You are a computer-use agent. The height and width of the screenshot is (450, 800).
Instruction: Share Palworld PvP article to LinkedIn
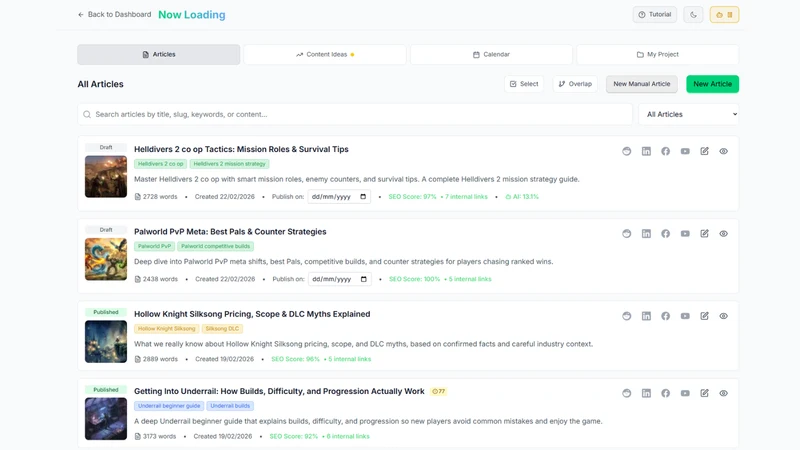646,234
